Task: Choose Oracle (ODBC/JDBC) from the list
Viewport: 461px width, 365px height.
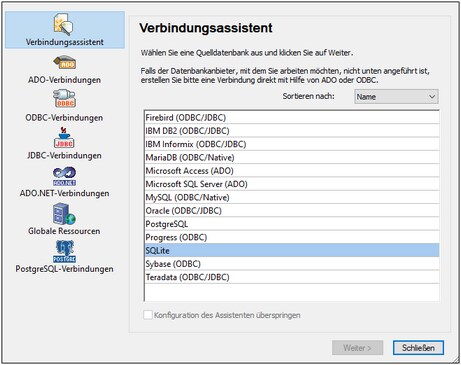Action: [x=292, y=210]
